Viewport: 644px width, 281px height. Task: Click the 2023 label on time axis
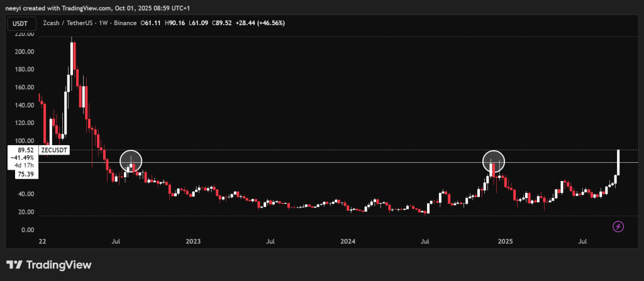193,241
